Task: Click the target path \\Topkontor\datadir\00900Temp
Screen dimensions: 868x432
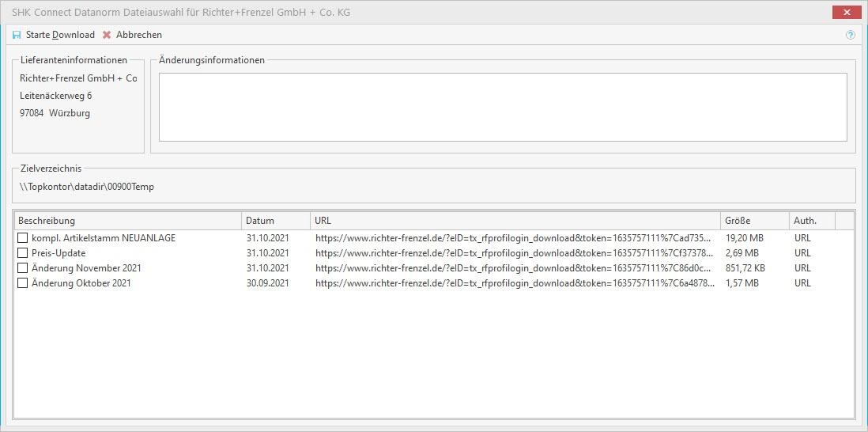Action: pos(87,188)
